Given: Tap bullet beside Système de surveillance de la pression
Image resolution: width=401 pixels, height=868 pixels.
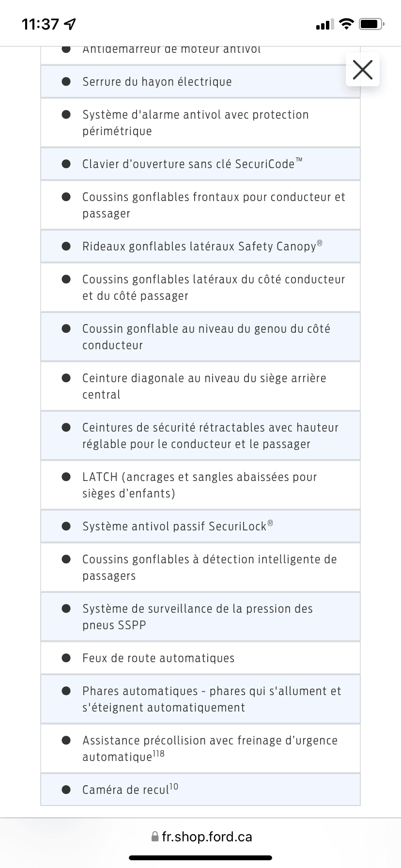Looking at the screenshot, I should (66, 608).
